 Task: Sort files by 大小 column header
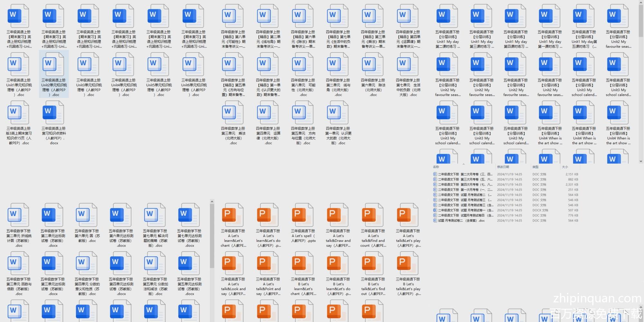click(565, 167)
